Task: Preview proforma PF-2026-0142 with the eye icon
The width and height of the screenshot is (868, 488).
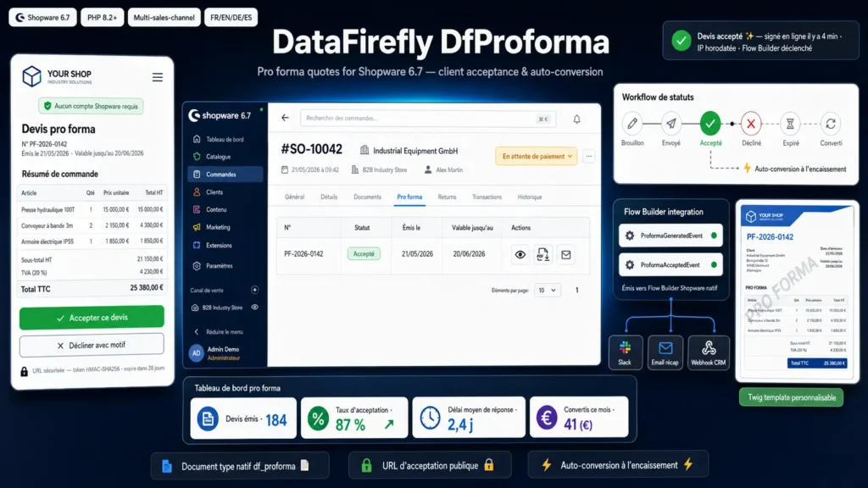Action: click(520, 254)
